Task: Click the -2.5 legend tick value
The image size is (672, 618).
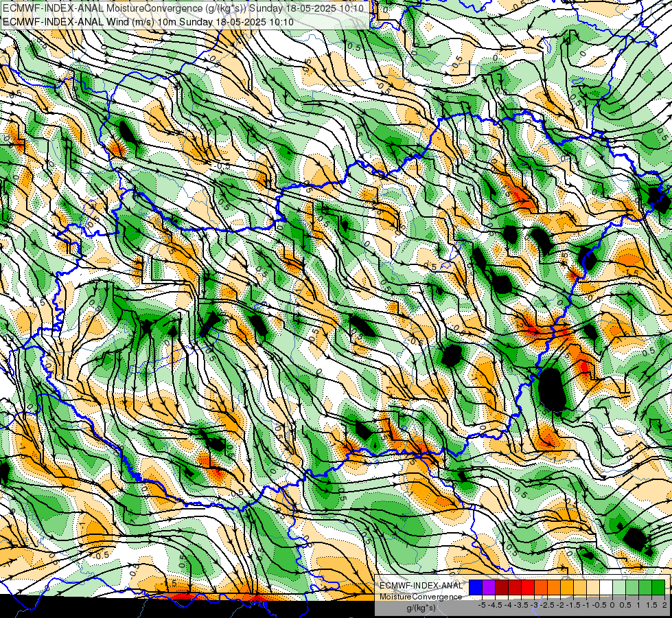Action: coord(548,605)
